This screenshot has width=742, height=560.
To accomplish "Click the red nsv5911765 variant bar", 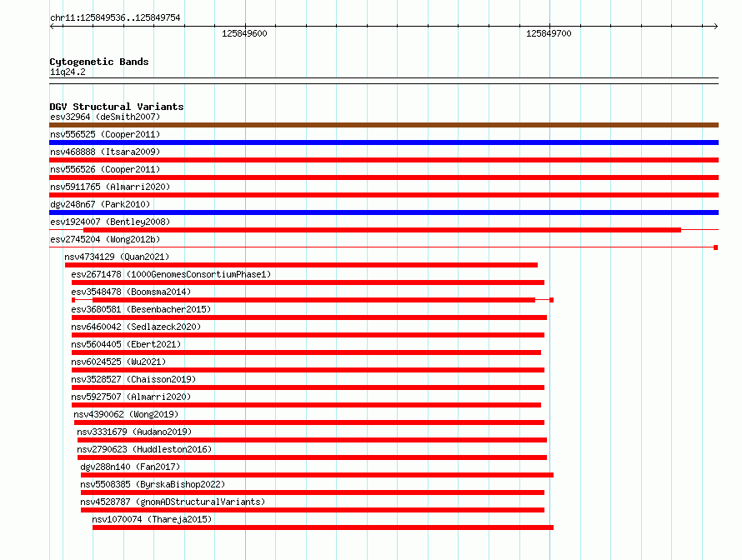I will (x=384, y=195).
